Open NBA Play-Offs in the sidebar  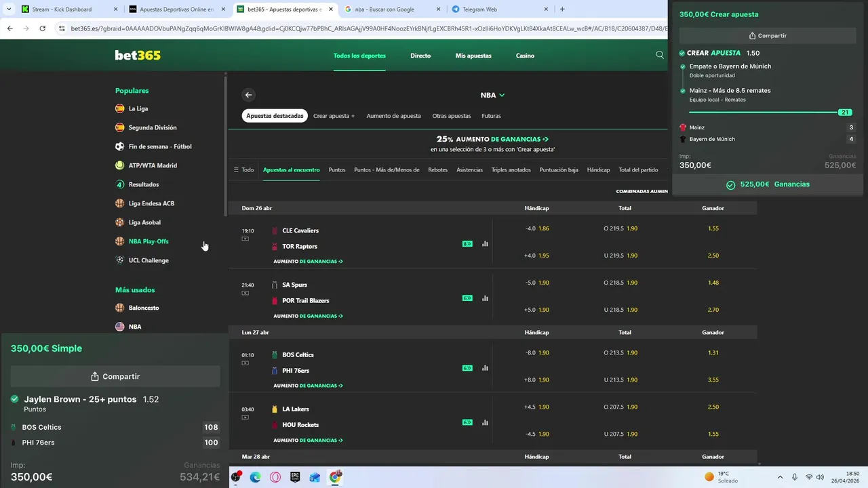(149, 241)
